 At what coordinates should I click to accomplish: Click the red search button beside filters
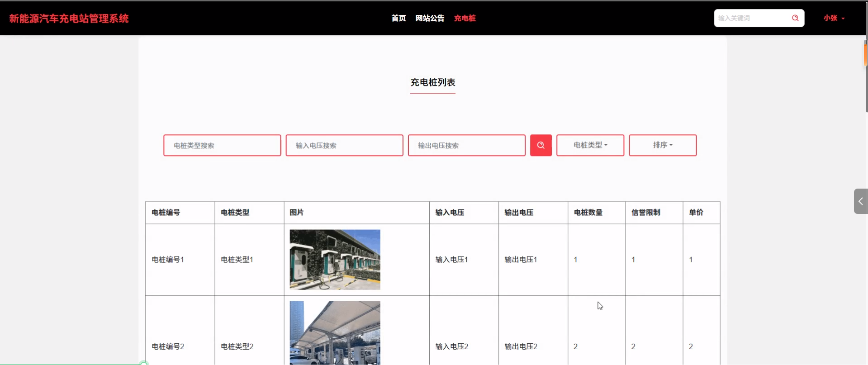(x=541, y=145)
